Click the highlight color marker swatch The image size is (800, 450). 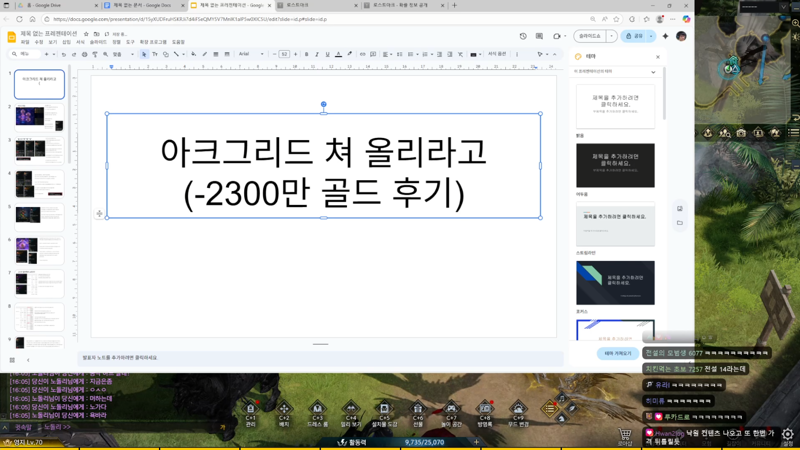pyautogui.click(x=349, y=54)
